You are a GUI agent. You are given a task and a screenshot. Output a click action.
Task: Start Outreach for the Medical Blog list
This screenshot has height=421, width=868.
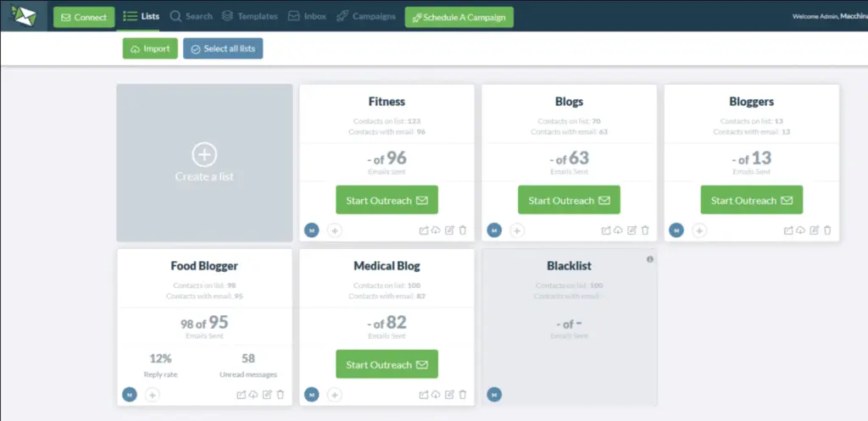[x=387, y=364]
